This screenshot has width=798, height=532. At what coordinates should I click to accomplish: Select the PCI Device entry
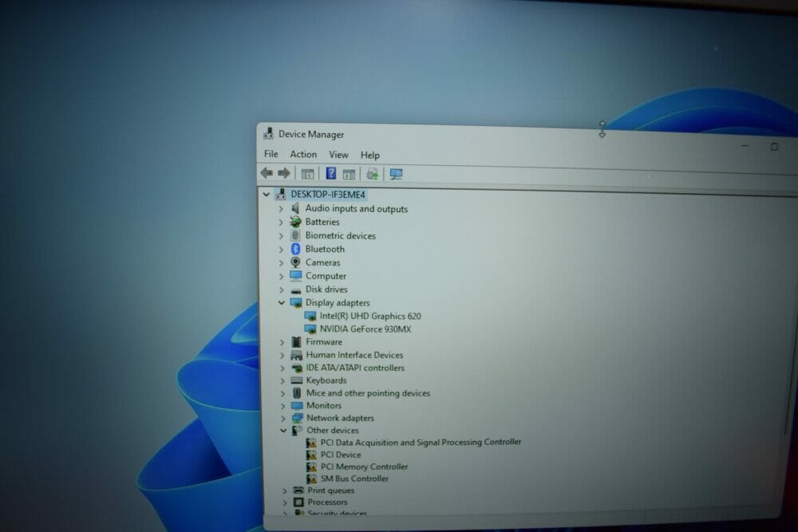[x=341, y=455]
